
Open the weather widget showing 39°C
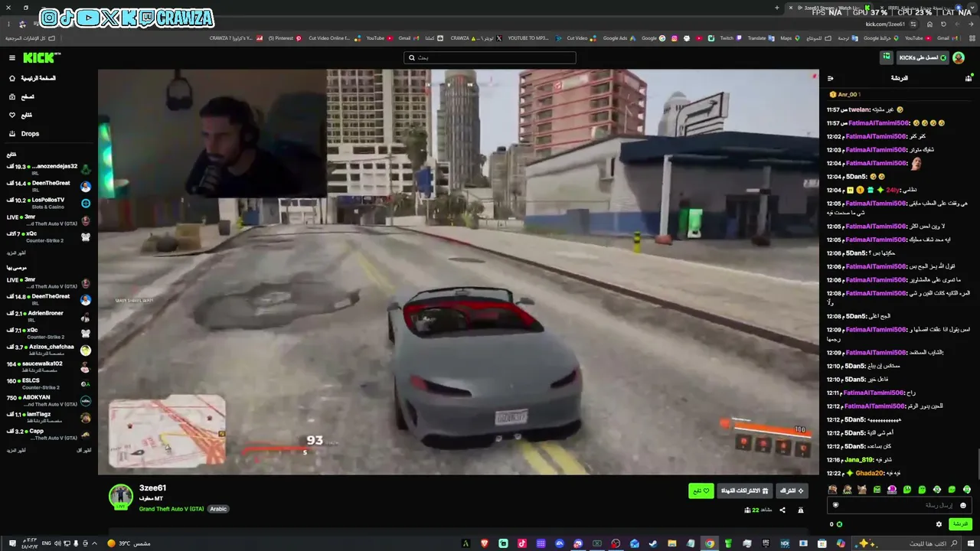(129, 543)
